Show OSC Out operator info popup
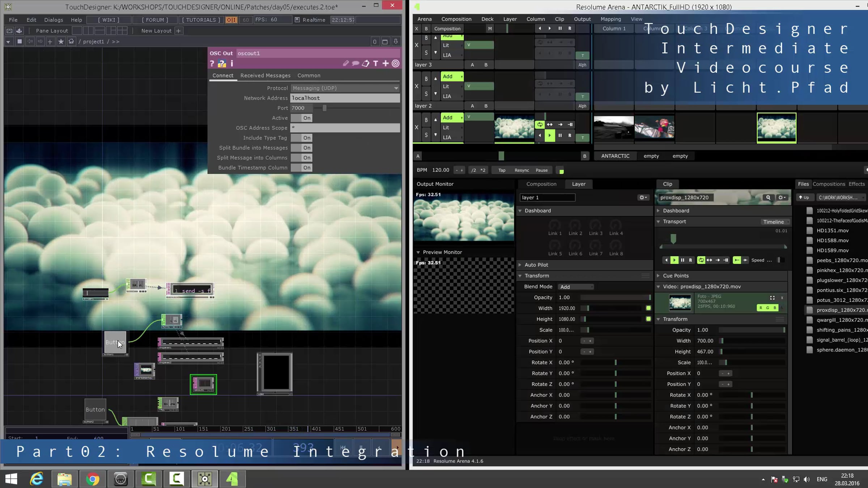This screenshot has width=868, height=488. coord(232,64)
